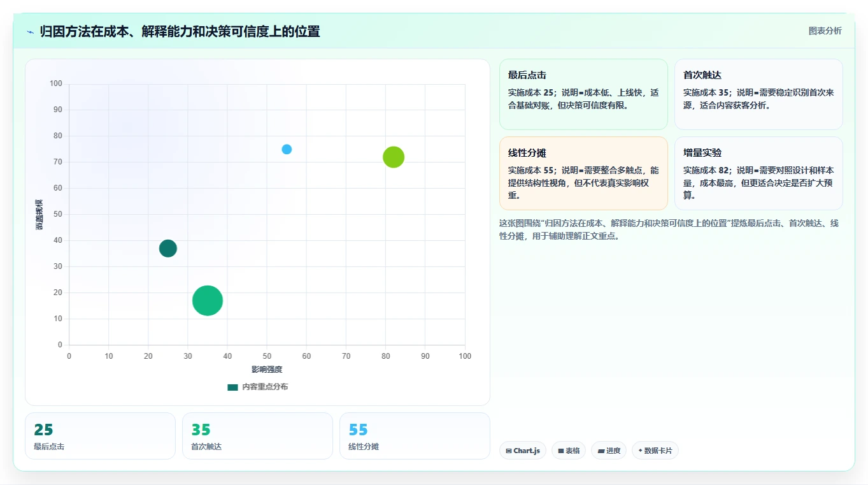Click the text 实施成本 82 in 增量实验 card
The width and height of the screenshot is (868, 485).
coord(706,170)
